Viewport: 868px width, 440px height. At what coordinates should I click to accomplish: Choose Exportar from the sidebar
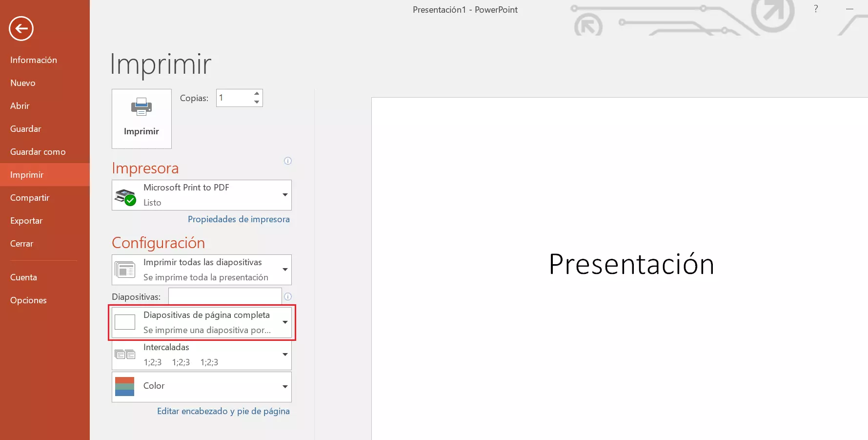pyautogui.click(x=45, y=221)
